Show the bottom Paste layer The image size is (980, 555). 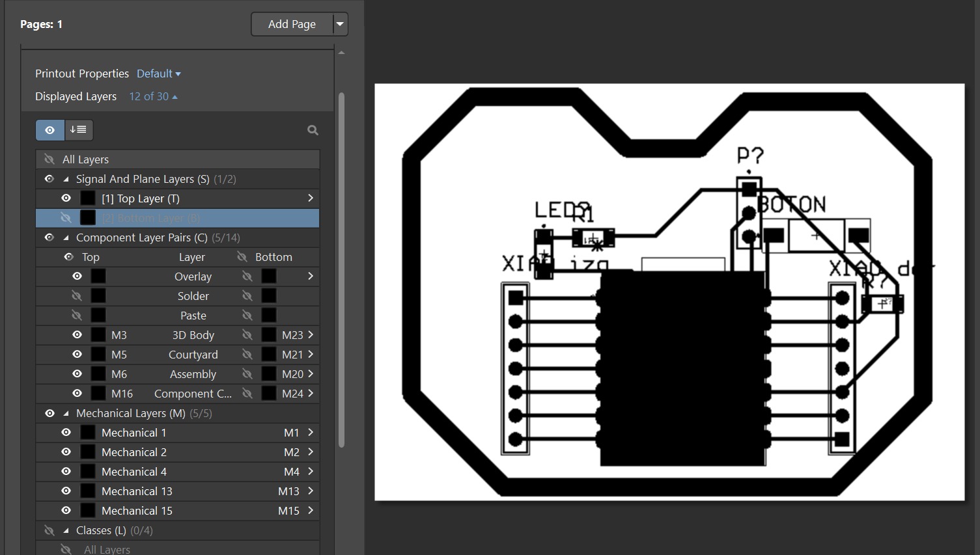click(x=247, y=316)
